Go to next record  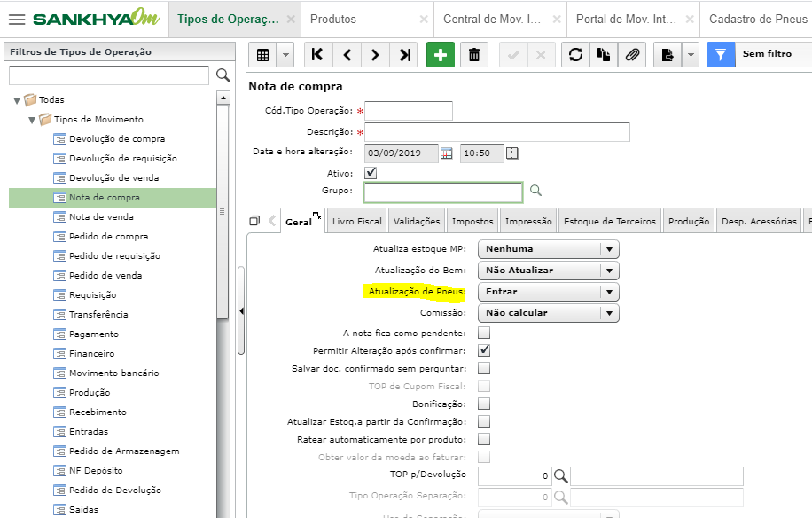click(376, 54)
